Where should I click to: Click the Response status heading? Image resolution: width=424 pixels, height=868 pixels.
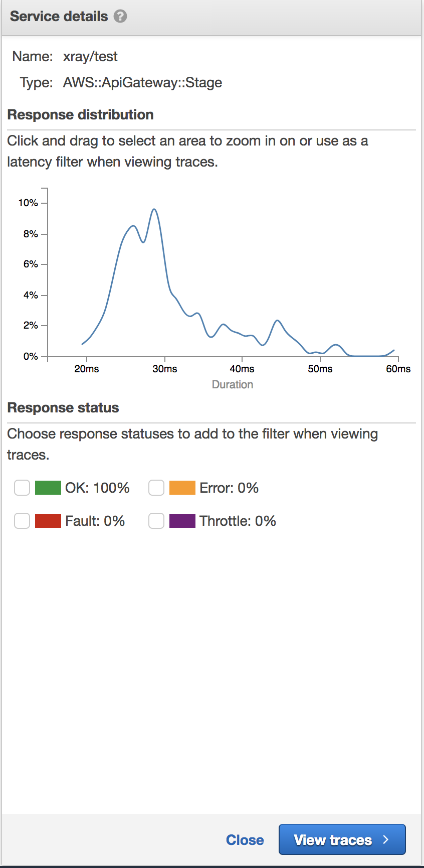click(x=63, y=407)
